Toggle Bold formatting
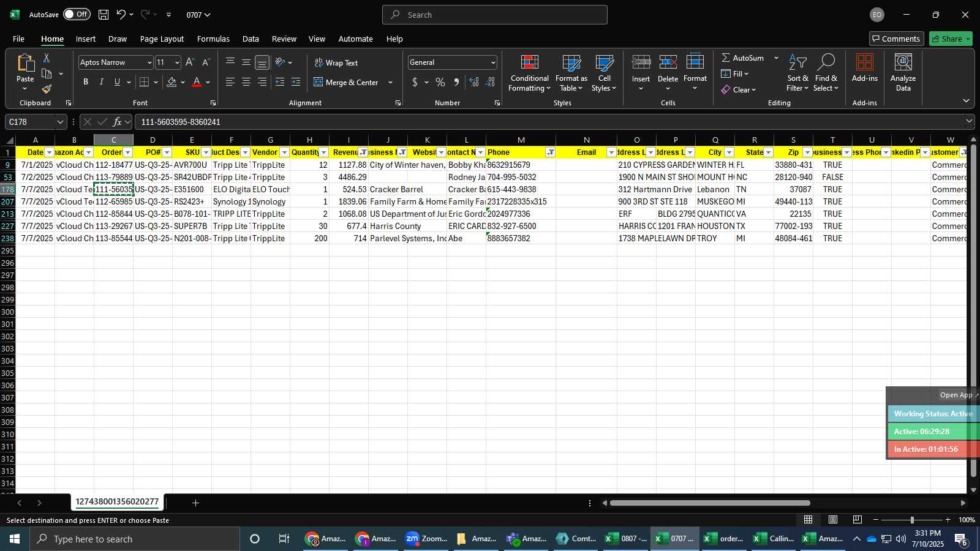This screenshot has width=980, height=551. pyautogui.click(x=86, y=82)
